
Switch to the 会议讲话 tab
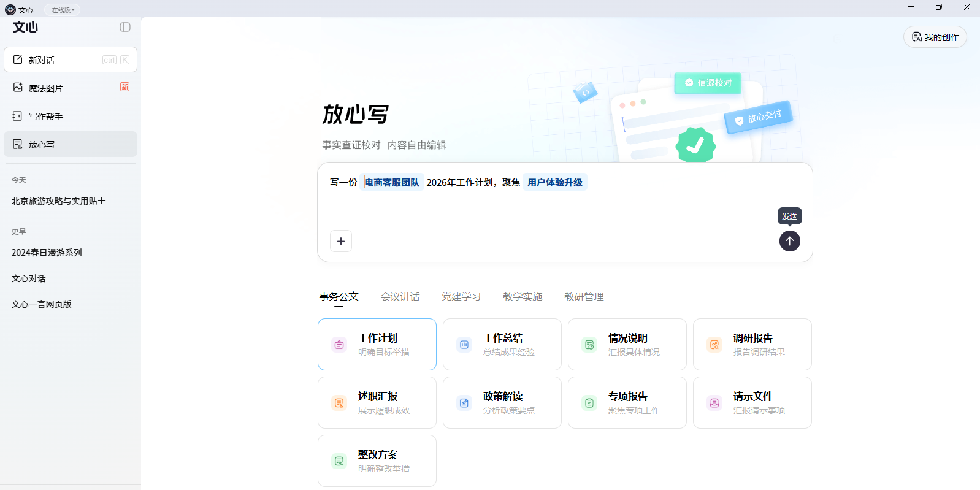(400, 297)
